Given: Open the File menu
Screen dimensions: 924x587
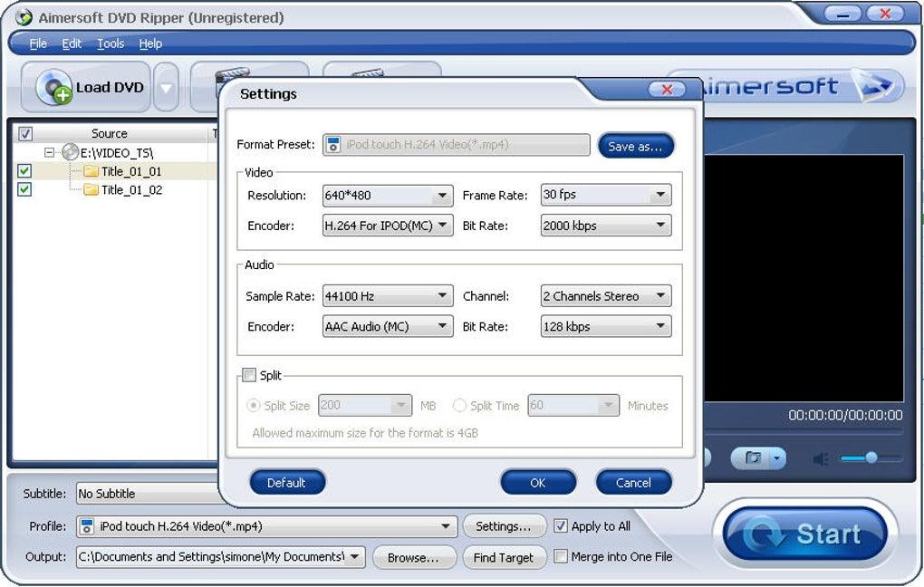Looking at the screenshot, I should [38, 43].
